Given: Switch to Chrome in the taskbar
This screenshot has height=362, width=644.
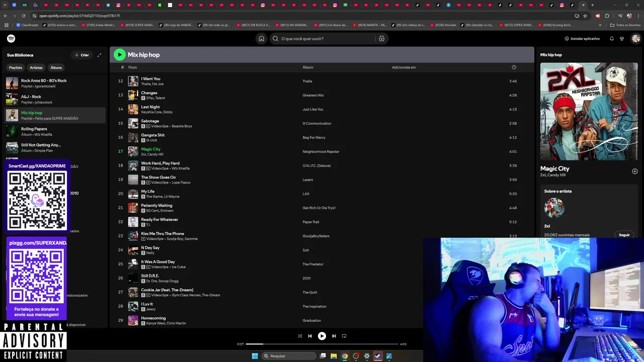Looking at the screenshot, I should (x=345, y=356).
